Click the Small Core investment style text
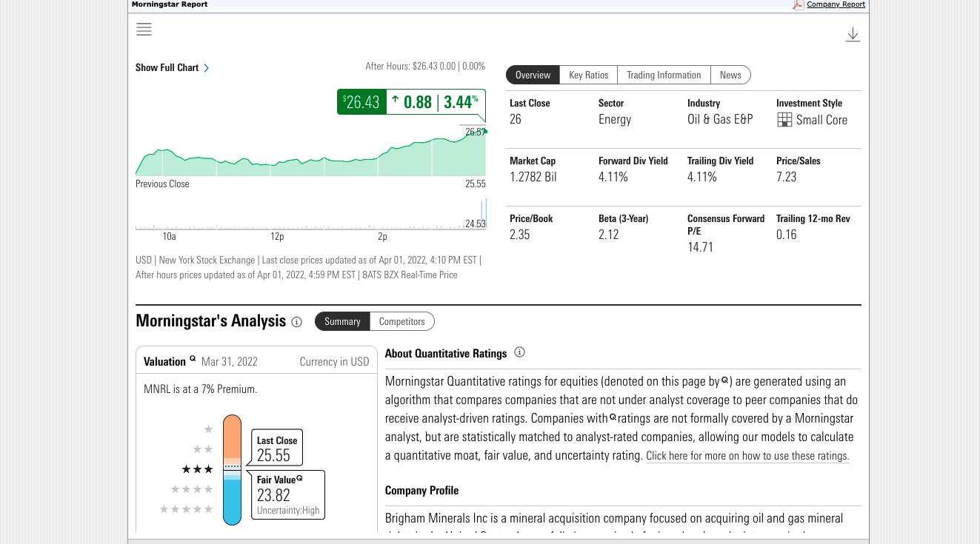This screenshot has height=544, width=980. pos(821,120)
